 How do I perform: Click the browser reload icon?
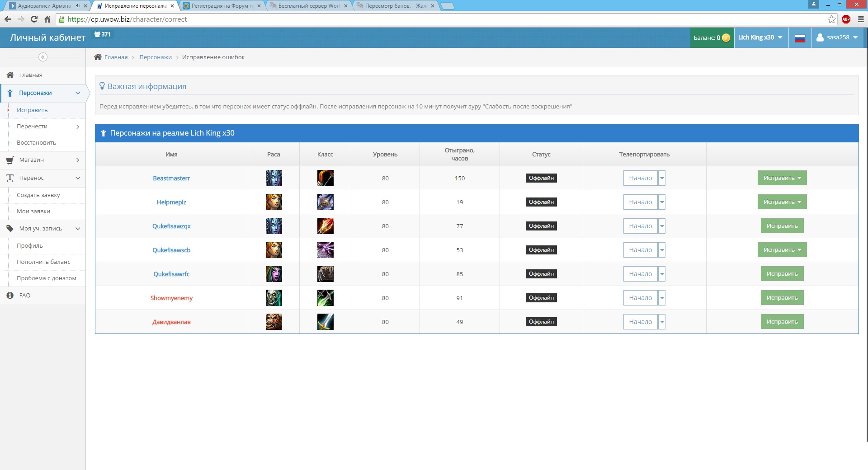click(x=34, y=19)
